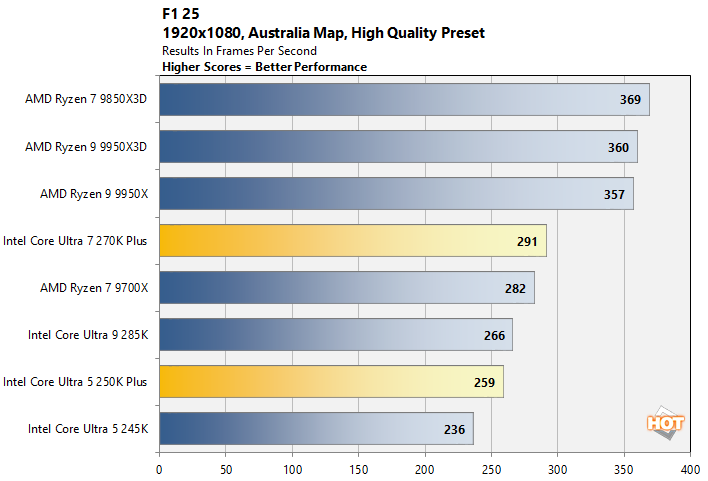This screenshot has width=708, height=481.
Task: Click the 369 score value
Action: coord(630,100)
